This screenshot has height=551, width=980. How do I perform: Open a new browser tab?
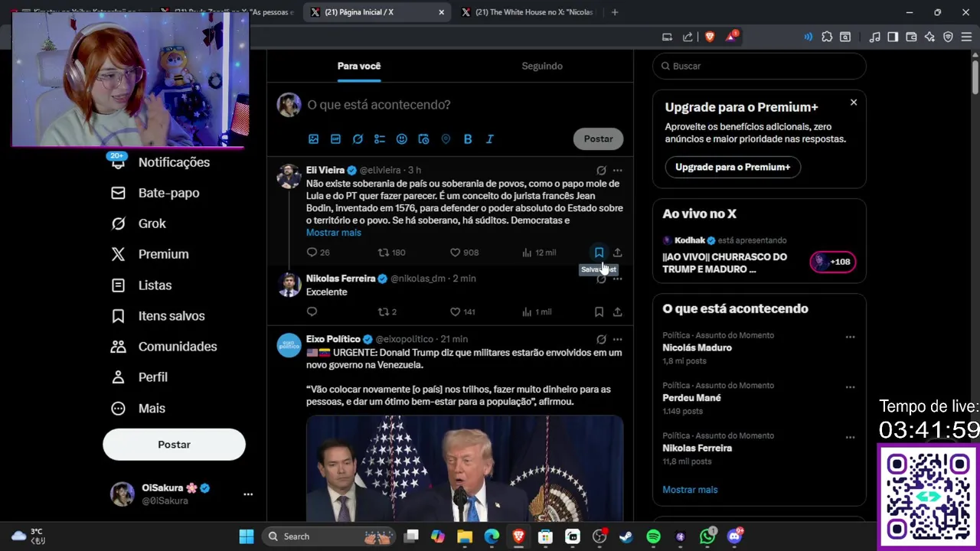[x=614, y=12]
